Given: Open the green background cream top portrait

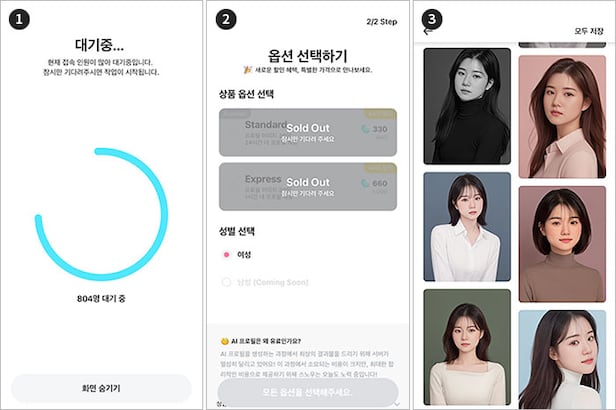Looking at the screenshot, I should click(x=467, y=347).
